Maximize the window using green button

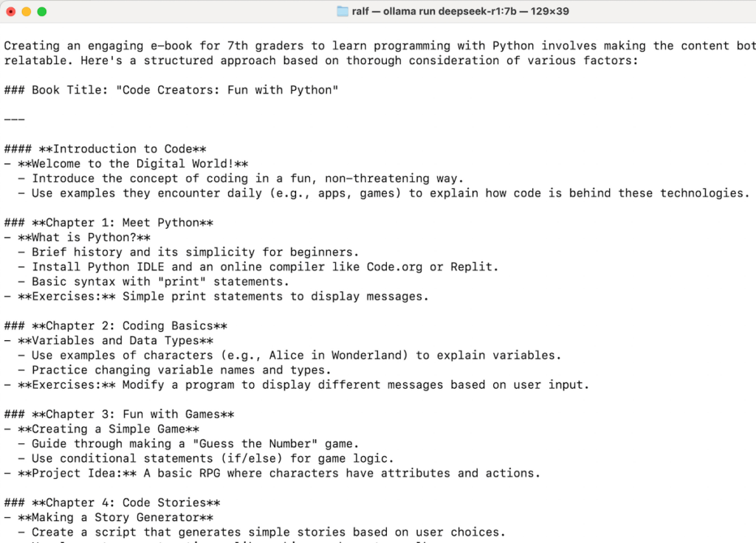(41, 11)
